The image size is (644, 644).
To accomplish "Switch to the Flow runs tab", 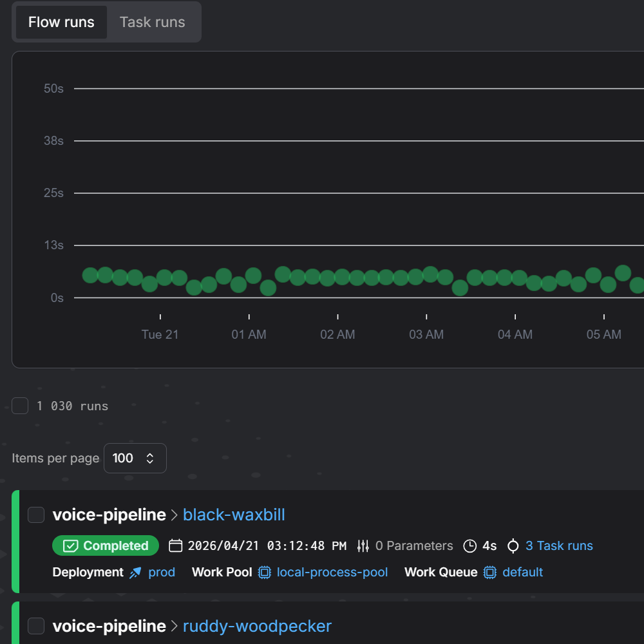I will (x=61, y=22).
